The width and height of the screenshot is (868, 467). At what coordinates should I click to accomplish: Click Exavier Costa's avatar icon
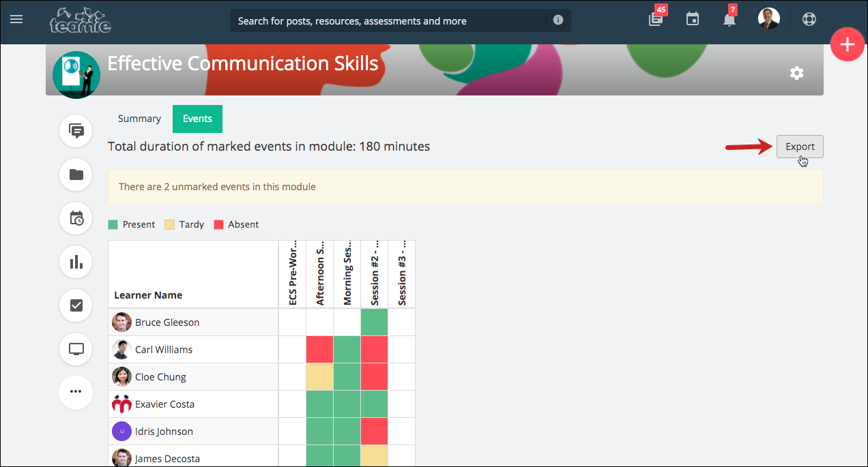coord(121,404)
